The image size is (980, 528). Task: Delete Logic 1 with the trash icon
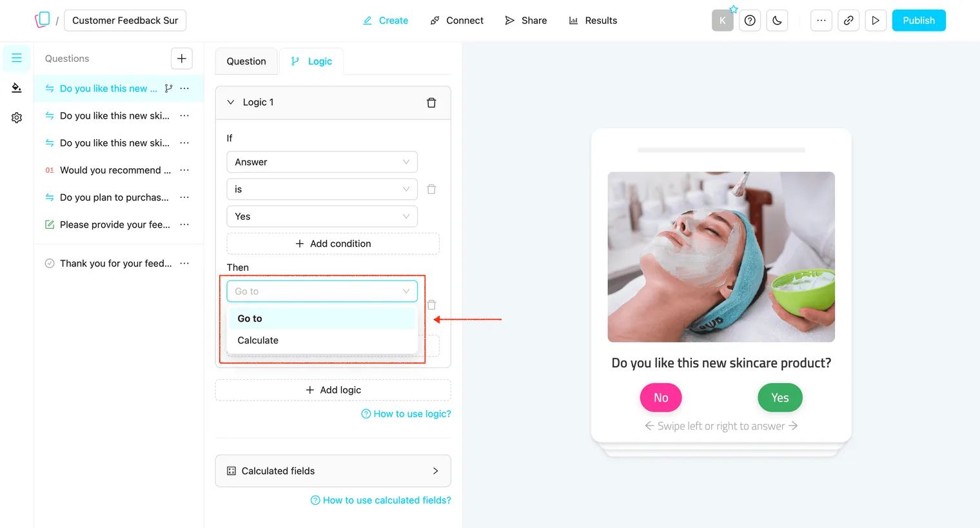[431, 103]
